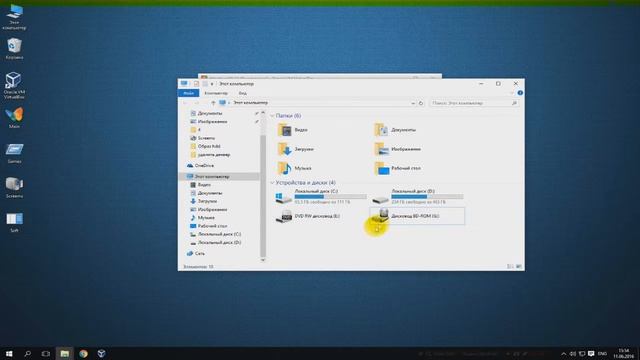Viewport: 640px width, 360px height.
Task: Open folder named 4 in Quick access
Action: tap(196, 130)
